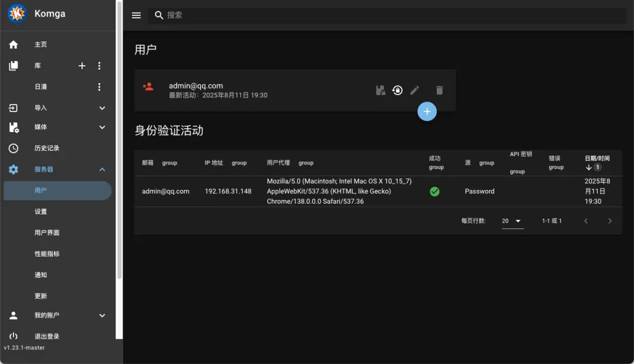
Task: Open the 日漫 library
Action: click(41, 86)
